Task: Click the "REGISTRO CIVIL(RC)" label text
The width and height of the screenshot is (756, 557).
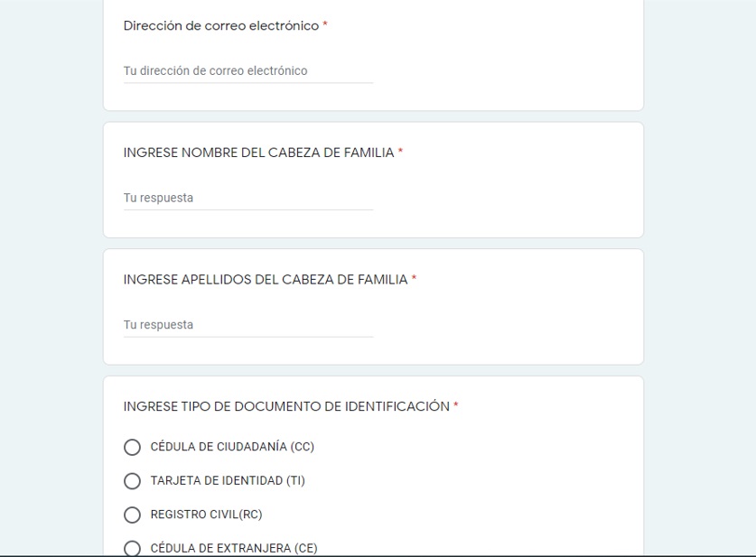Action: (x=206, y=515)
